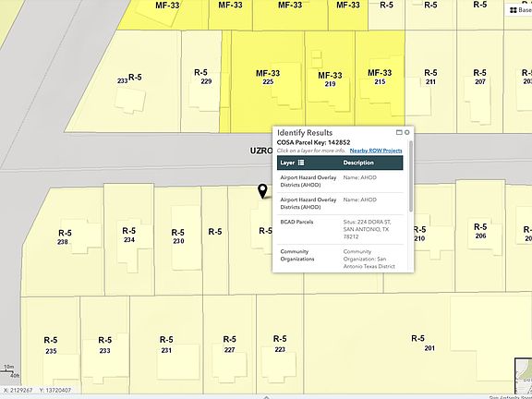The height and width of the screenshot is (399, 532).
Task: Close the Identify Results popup
Action: (x=407, y=132)
